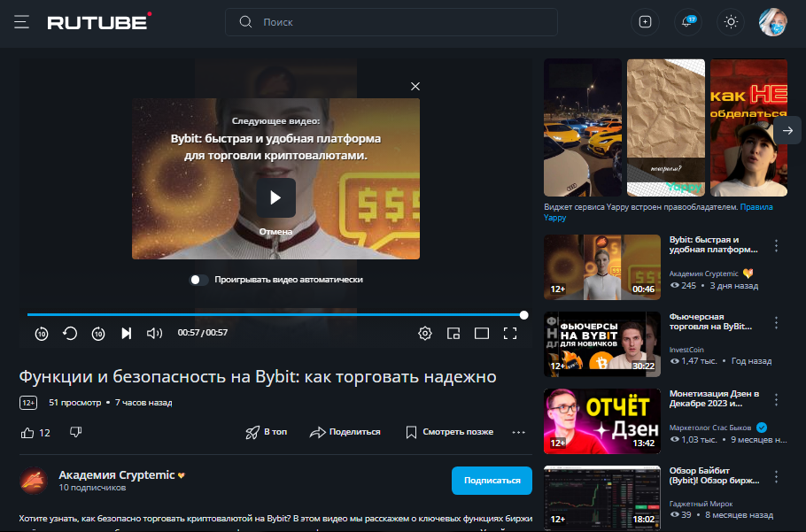Image resolution: width=806 pixels, height=532 pixels.
Task: Open the user profile avatar menu
Action: click(x=772, y=22)
